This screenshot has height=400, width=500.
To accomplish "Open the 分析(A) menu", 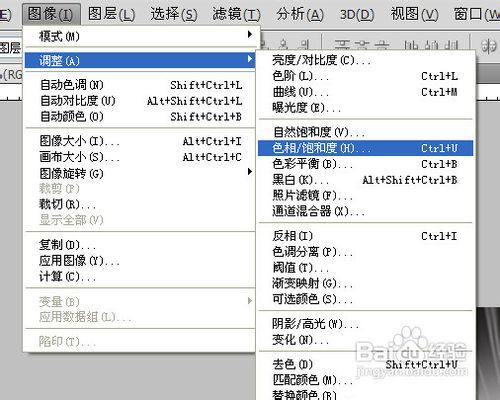I will (300, 14).
